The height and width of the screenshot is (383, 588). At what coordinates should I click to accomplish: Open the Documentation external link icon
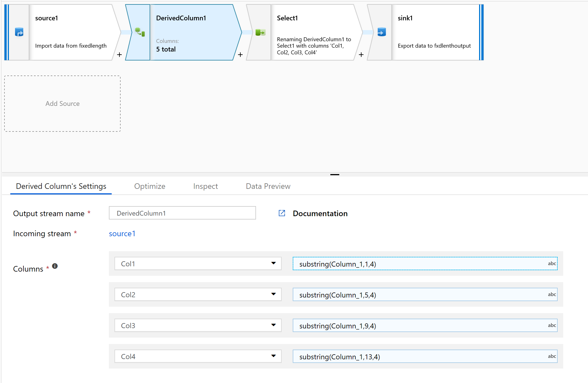pos(282,213)
